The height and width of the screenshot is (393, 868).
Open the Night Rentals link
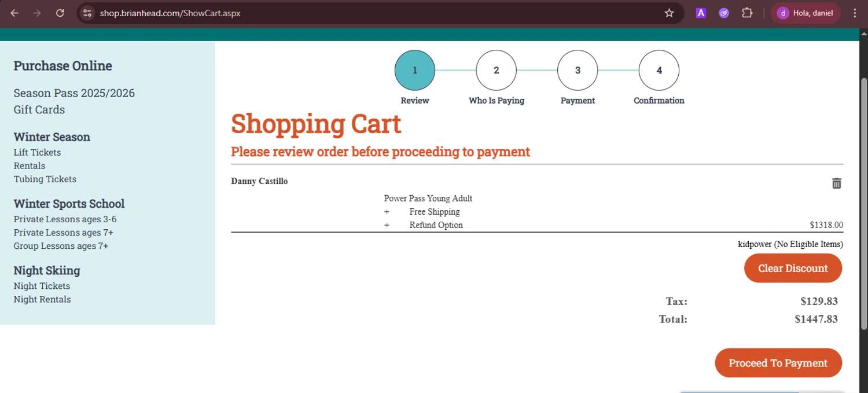[42, 299]
